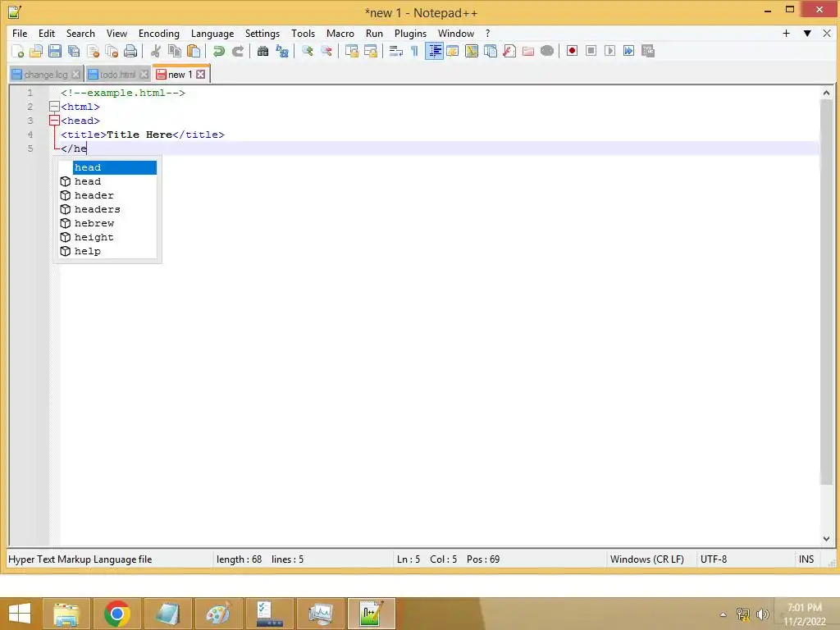This screenshot has height=630, width=840.
Task: Open the Search menu
Action: (80, 33)
